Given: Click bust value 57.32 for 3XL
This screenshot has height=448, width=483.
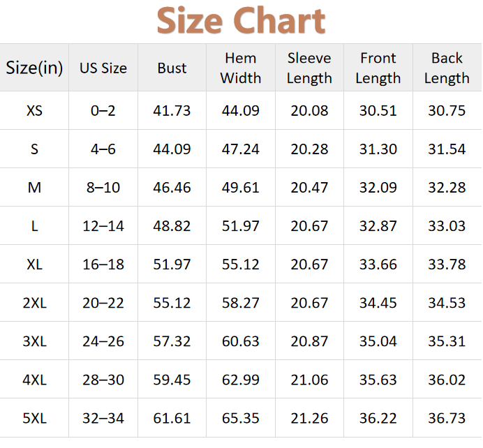Looking at the screenshot, I should click(x=172, y=341).
